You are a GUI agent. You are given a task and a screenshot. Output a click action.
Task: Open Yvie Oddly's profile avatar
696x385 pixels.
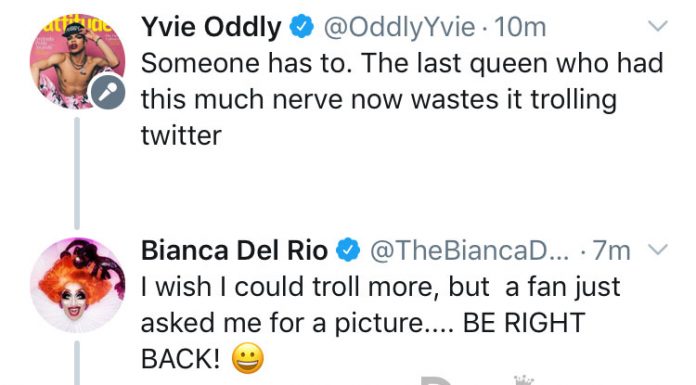coord(77,61)
